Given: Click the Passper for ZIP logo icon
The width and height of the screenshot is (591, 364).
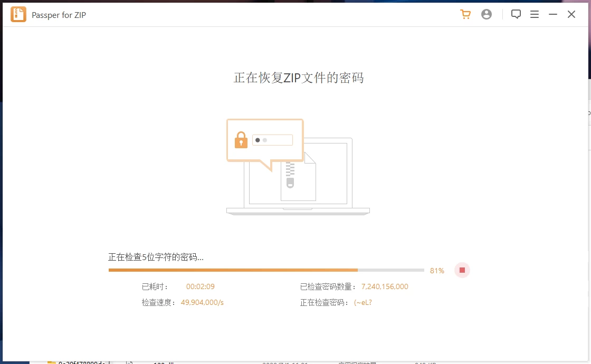Looking at the screenshot, I should coord(18,14).
